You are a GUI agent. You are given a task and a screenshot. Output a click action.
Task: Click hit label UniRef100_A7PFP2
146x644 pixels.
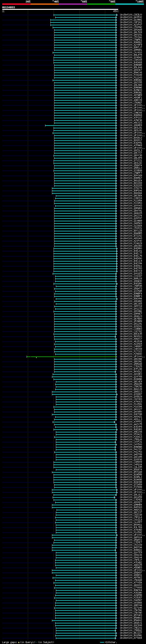[x=131, y=422]
